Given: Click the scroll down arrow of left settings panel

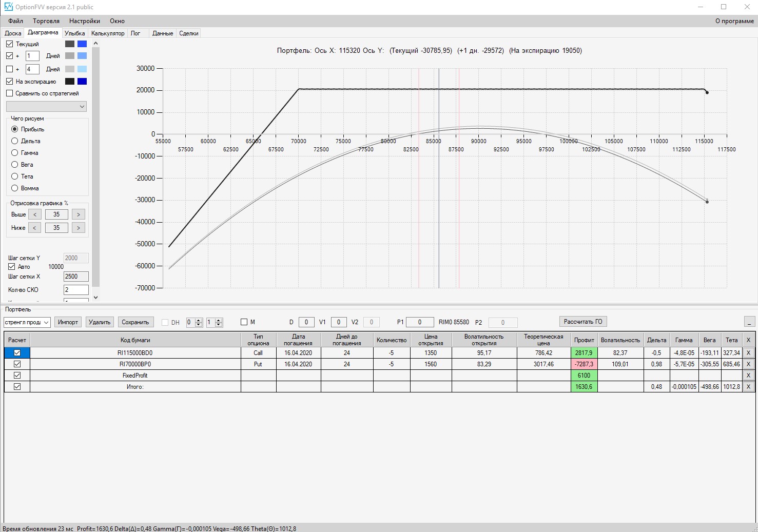Looking at the screenshot, I should (95, 297).
